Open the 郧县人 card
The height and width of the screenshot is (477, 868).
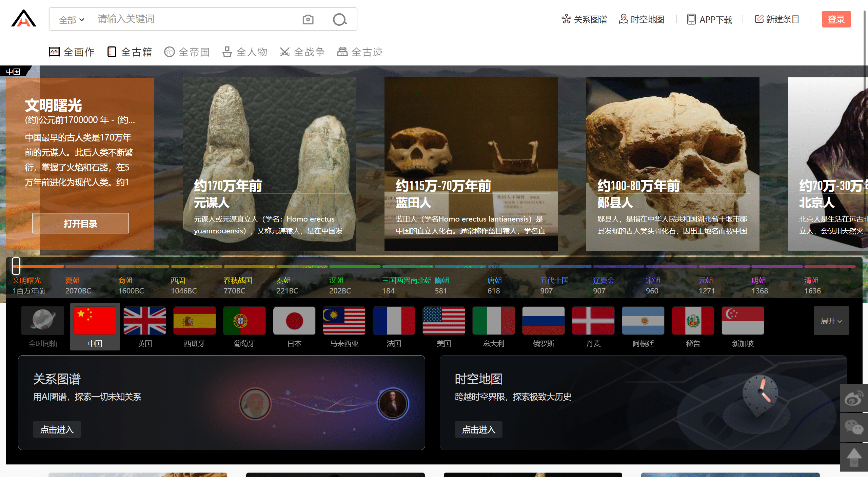tap(673, 164)
